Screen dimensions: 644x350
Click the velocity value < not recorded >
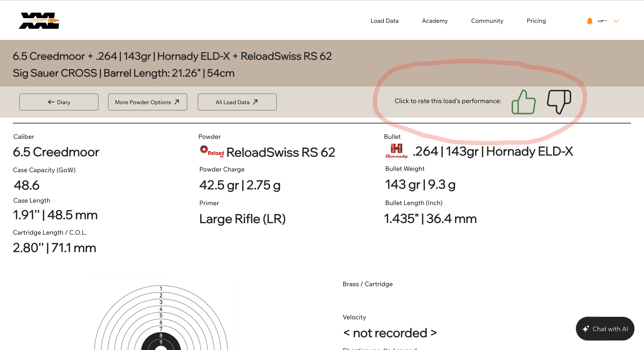390,333
